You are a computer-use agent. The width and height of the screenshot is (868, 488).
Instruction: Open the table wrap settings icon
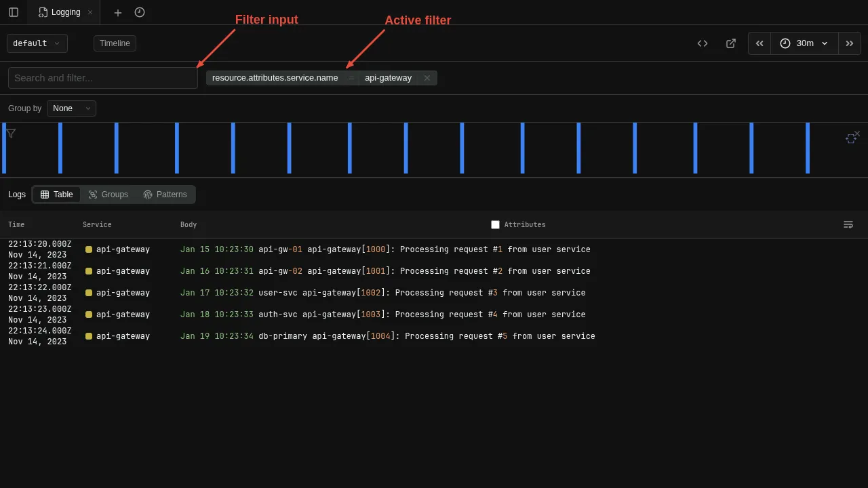coord(848,224)
